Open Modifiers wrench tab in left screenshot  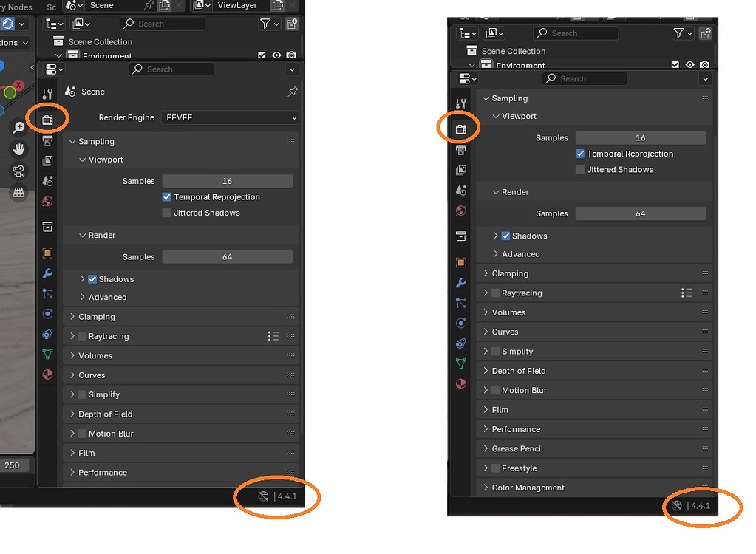(x=47, y=273)
